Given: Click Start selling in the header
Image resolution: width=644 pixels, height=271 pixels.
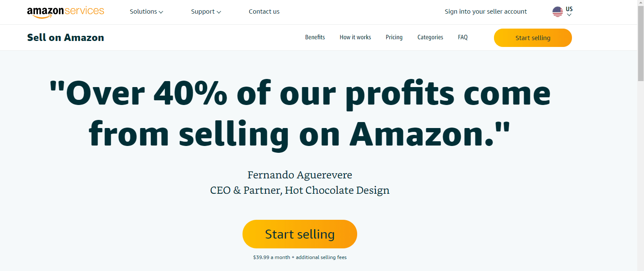Looking at the screenshot, I should coord(533,38).
